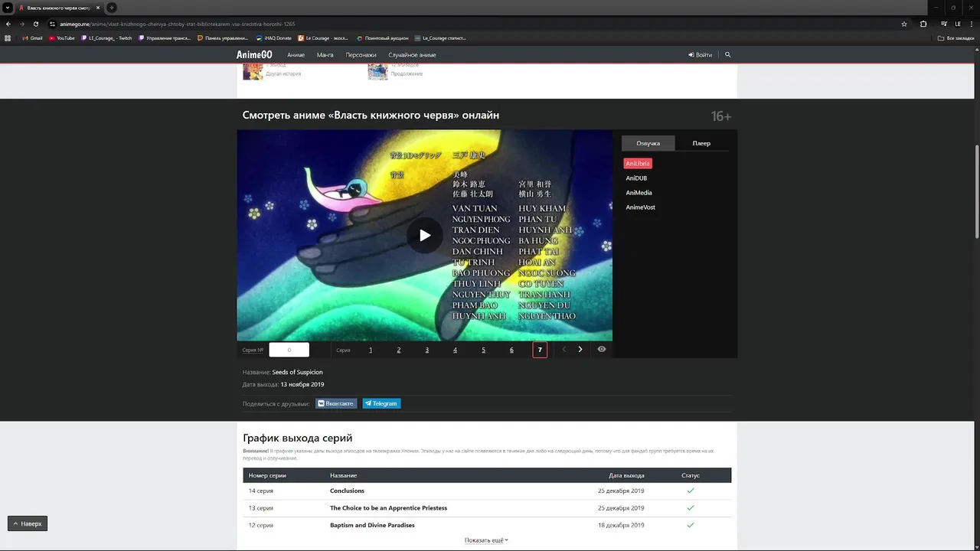Select episode 6
The width and height of the screenshot is (980, 551).
click(x=511, y=350)
